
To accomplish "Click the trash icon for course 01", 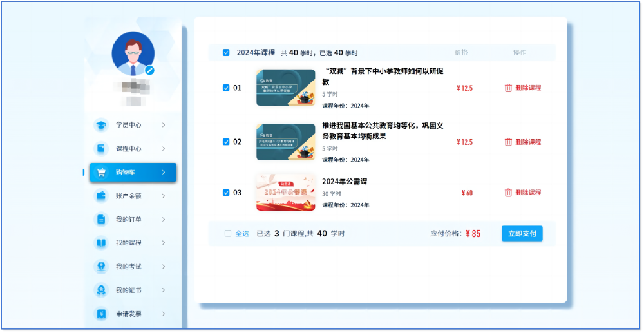I will click(x=508, y=88).
